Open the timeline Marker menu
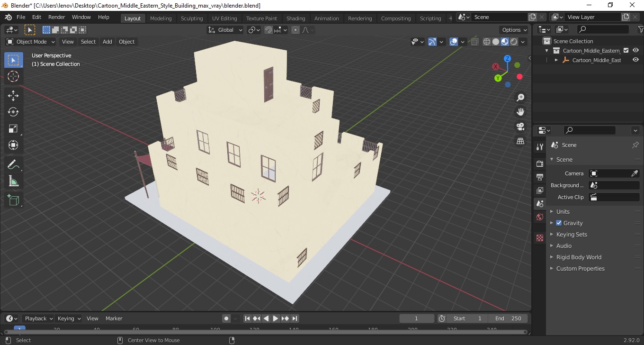 [x=114, y=318]
